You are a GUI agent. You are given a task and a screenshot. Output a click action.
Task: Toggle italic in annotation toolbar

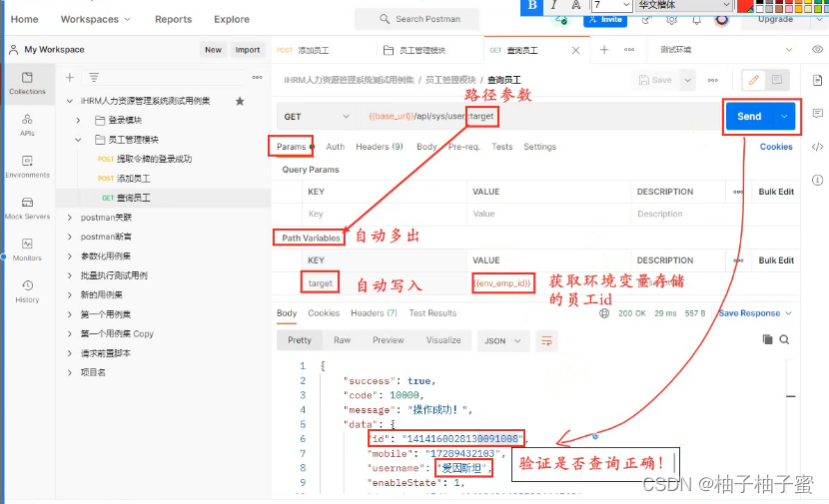pos(553,5)
